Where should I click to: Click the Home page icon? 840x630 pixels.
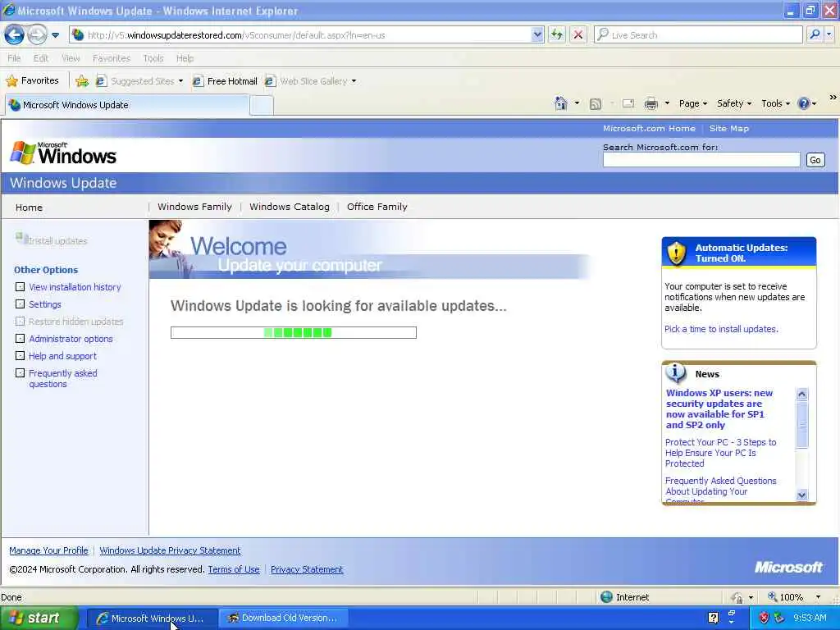click(561, 103)
